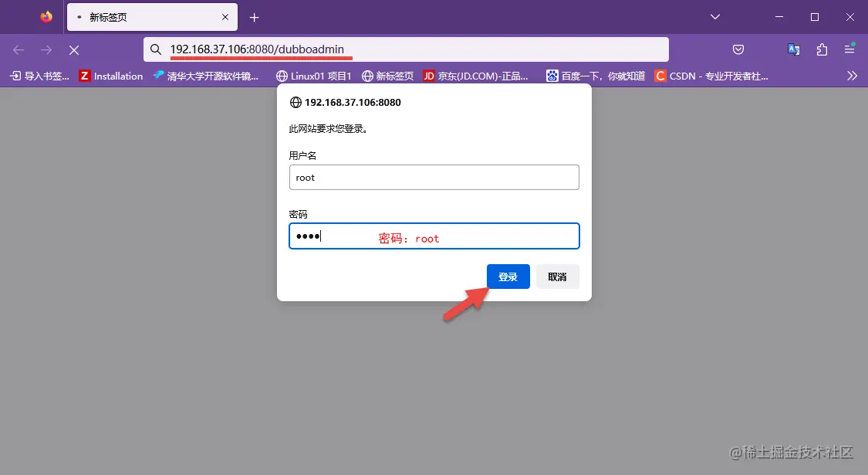Click the 登录 button

point(508,277)
